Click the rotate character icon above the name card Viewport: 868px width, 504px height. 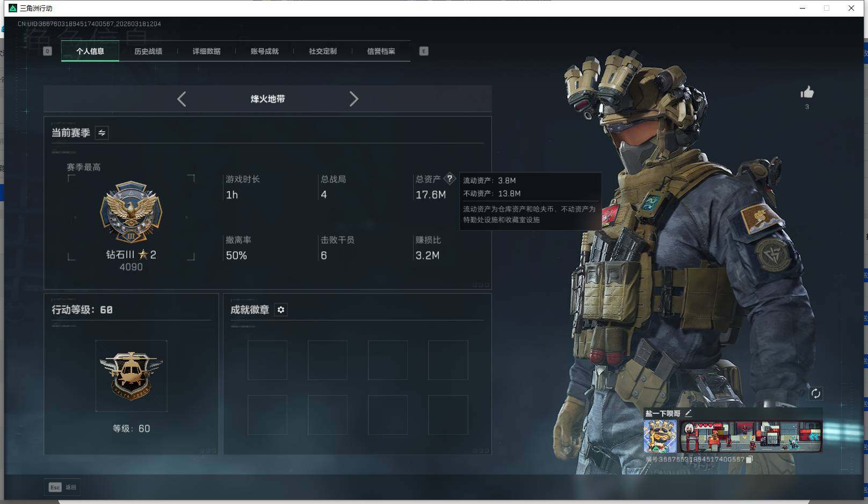(x=817, y=393)
